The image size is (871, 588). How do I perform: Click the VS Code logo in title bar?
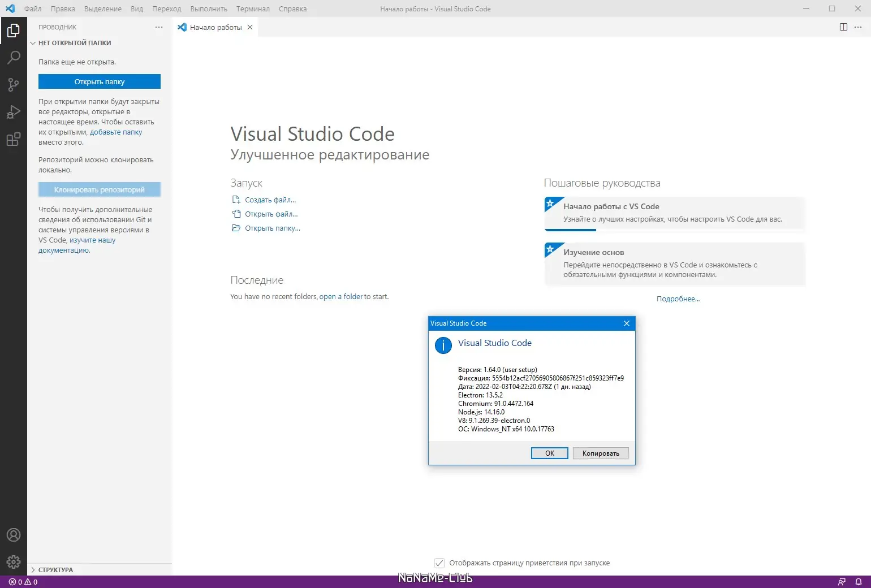(10, 8)
